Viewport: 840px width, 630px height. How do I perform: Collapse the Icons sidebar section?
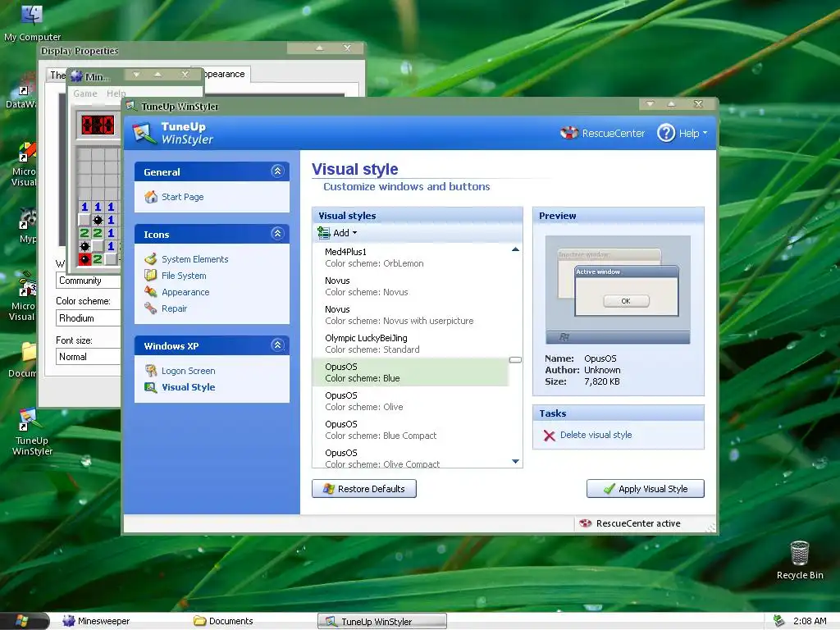(x=277, y=234)
